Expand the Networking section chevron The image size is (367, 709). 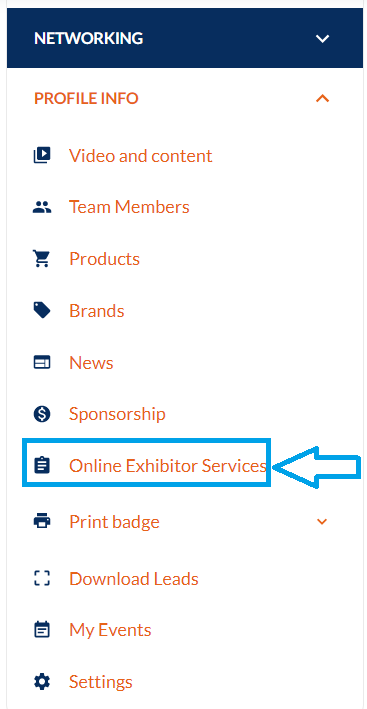322,38
